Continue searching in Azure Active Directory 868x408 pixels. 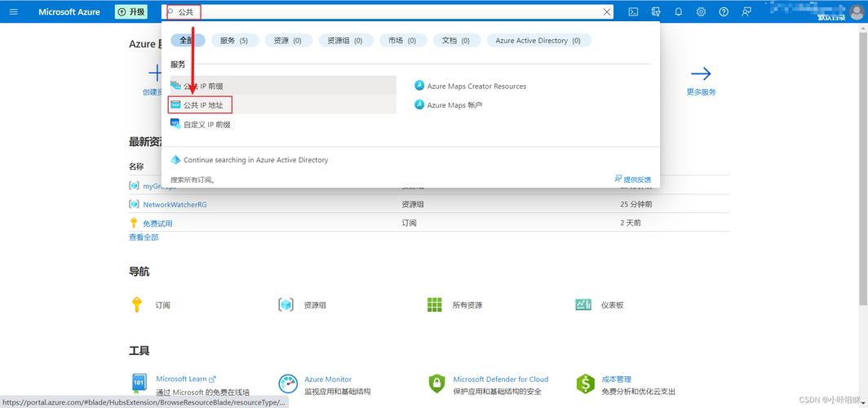pos(256,160)
